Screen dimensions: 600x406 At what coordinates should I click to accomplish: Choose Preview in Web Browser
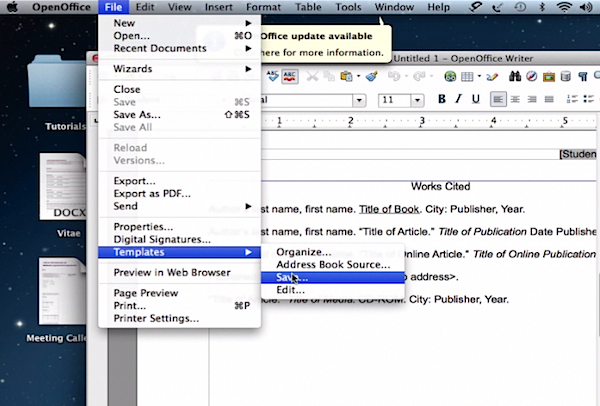[180, 272]
